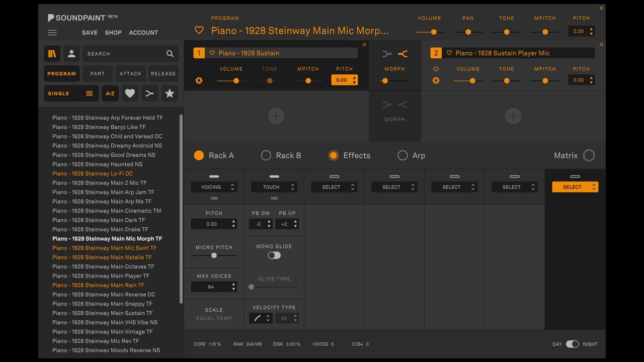Open the user profile icon
This screenshot has width=644, height=362.
tap(71, 54)
